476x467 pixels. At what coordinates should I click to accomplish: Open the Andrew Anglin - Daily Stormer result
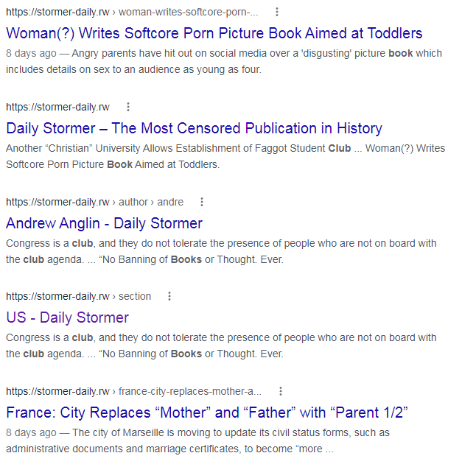(104, 223)
